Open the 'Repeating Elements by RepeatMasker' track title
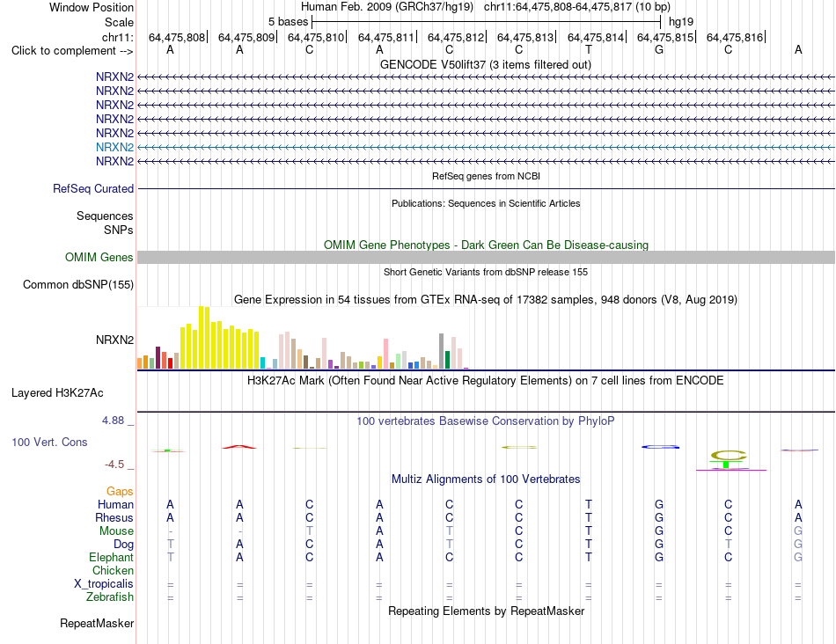Viewport: 836px width, 644px height. point(486,611)
